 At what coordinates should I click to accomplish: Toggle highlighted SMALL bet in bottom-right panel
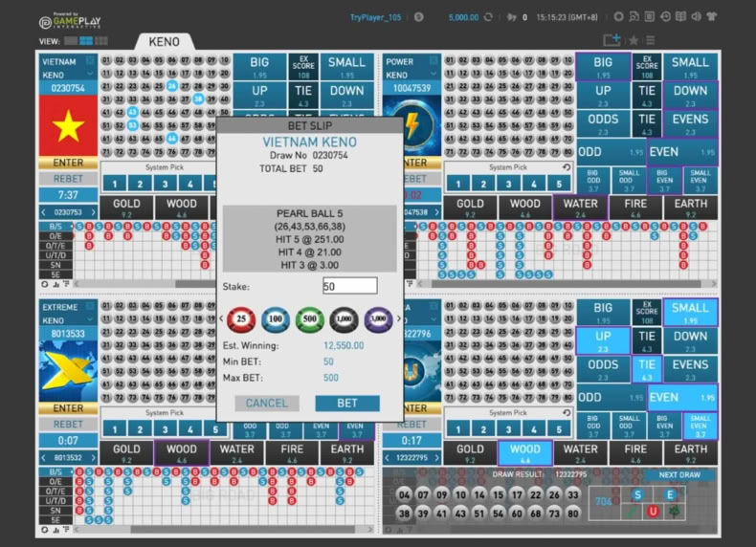click(690, 313)
